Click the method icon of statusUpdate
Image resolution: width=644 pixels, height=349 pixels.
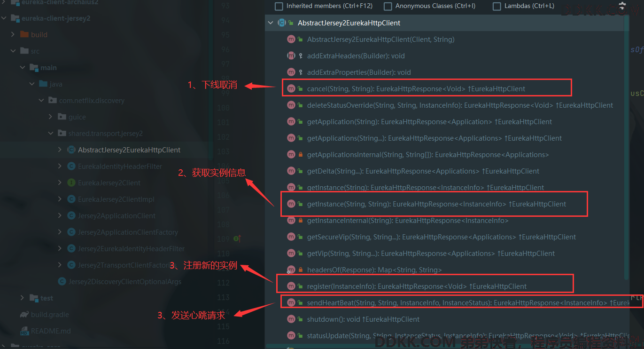(x=291, y=336)
